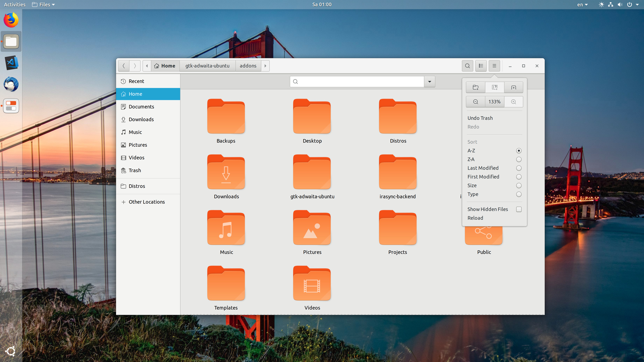The height and width of the screenshot is (362, 644).
Task: Click the new tab icon in popover
Action: tap(514, 87)
